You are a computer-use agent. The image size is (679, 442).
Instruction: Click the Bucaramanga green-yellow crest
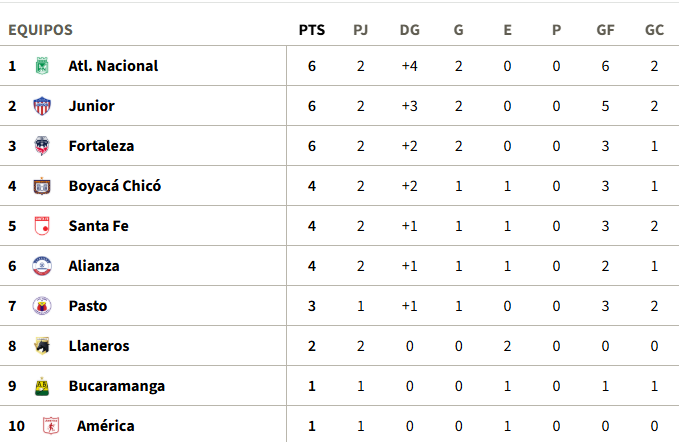tap(42, 386)
